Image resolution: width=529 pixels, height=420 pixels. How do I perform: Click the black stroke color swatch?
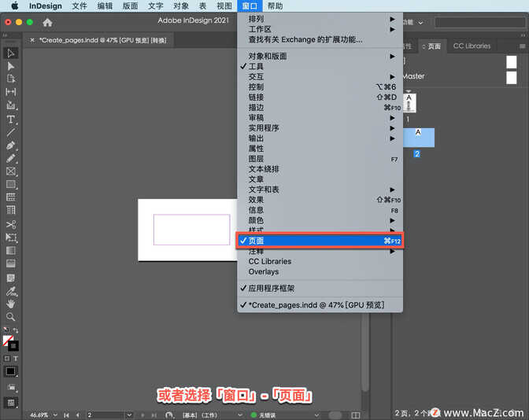[13, 346]
